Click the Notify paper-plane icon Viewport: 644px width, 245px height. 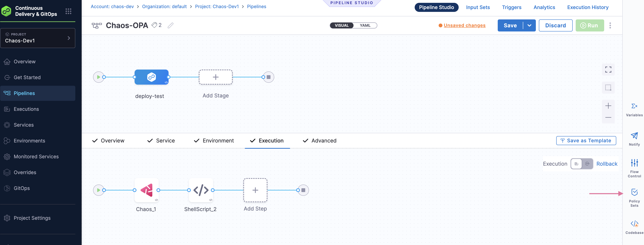(634, 136)
